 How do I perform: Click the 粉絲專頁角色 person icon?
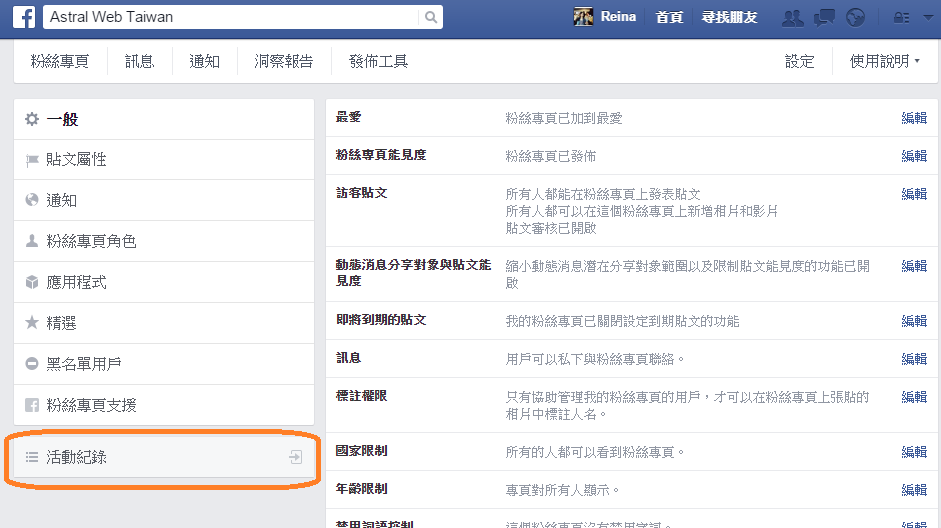(32, 241)
